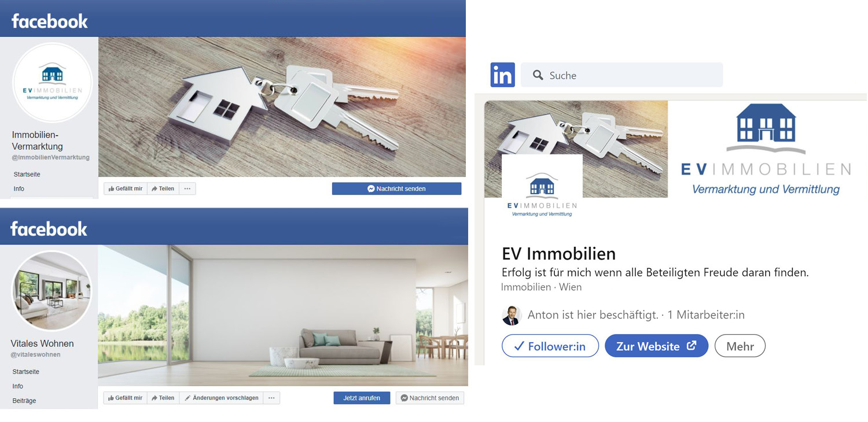The width and height of the screenshot is (868, 422).
Task: Open the three-dots menu on Vitales Wohnen page
Action: point(271,398)
